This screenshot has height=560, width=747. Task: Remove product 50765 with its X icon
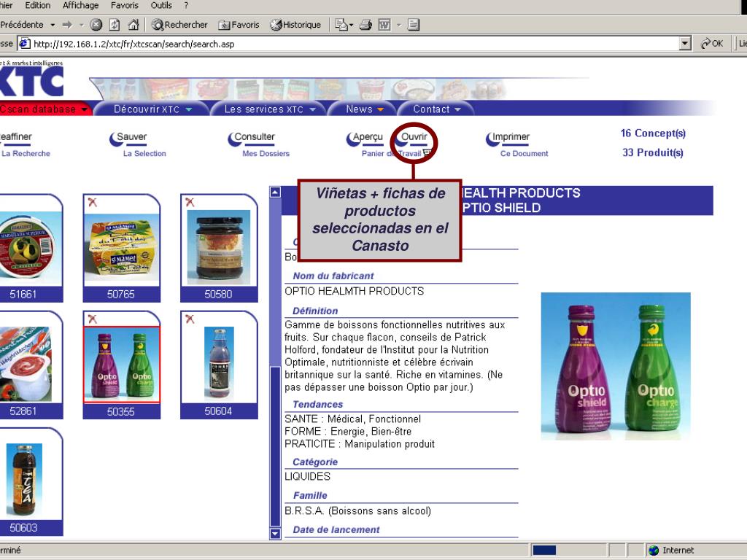tap(93, 203)
